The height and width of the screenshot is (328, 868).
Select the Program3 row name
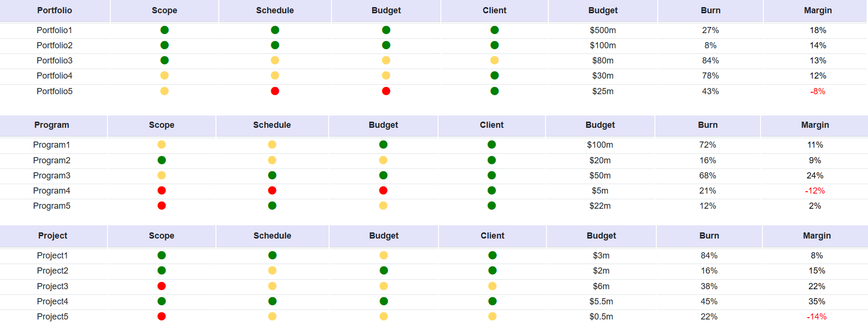coord(52,176)
